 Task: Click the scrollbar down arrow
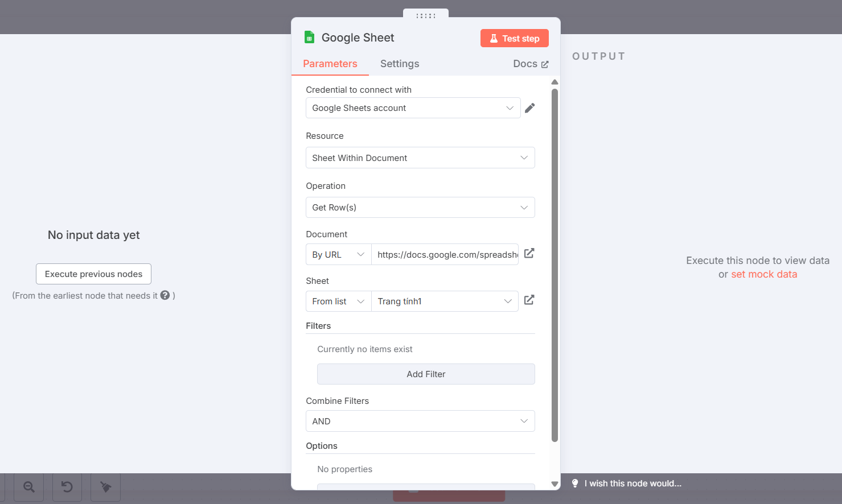click(x=555, y=484)
